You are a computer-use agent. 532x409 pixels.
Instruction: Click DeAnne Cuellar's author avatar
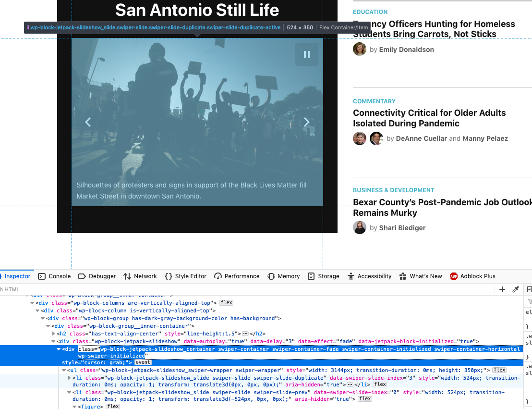(x=360, y=138)
